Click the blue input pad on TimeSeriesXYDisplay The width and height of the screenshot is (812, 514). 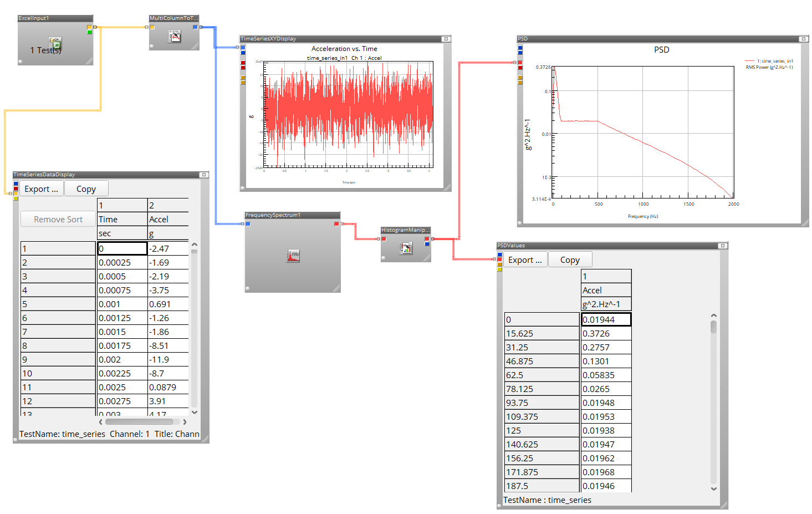(242, 49)
